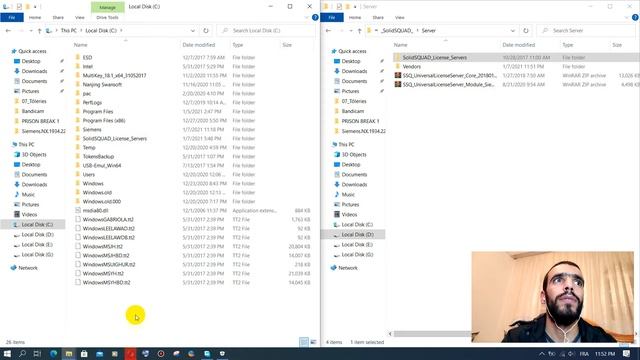Select SolidSQUAD_License_Servers folder on Local Disk (C:)
This screenshot has height=360, width=640.
(115, 138)
